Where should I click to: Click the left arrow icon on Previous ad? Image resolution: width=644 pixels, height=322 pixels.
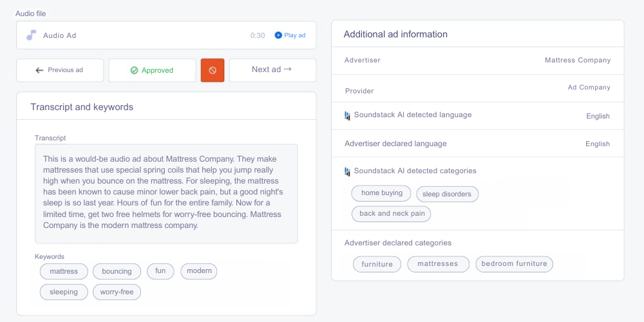tap(39, 70)
